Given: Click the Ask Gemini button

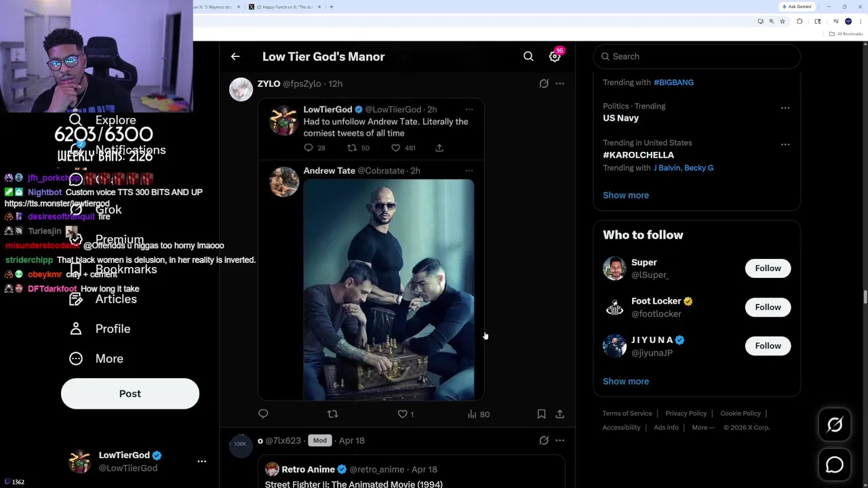Looking at the screenshot, I should click(x=797, y=7).
